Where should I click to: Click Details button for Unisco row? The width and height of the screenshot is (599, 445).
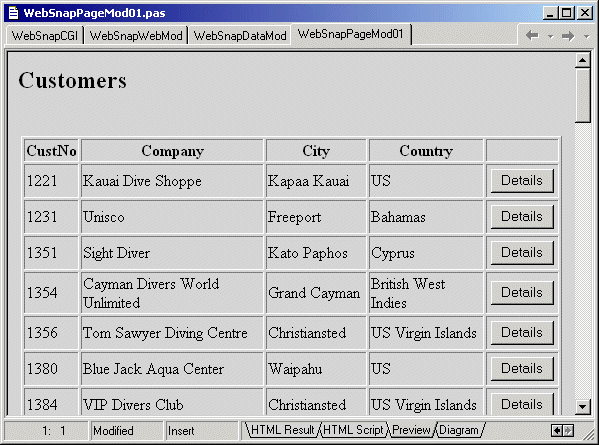point(522,217)
